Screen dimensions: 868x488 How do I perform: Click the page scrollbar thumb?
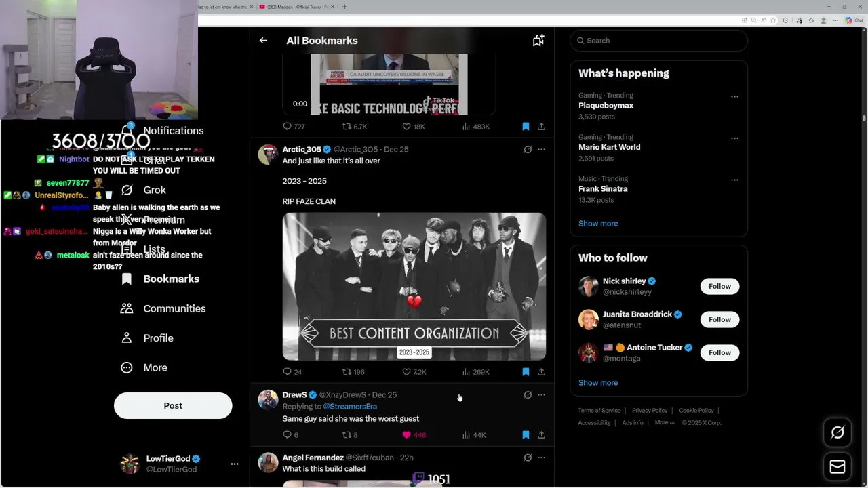point(864,117)
